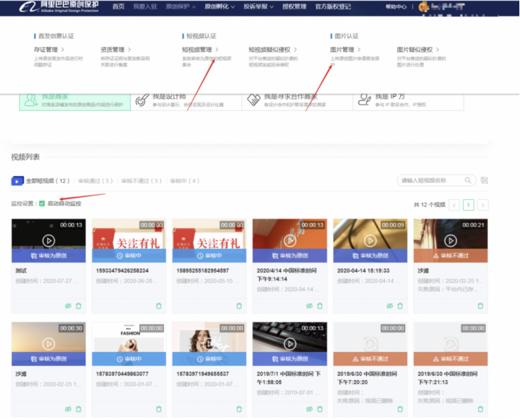
Task: Click the batch manage icon beside the search box
Action: (x=484, y=181)
